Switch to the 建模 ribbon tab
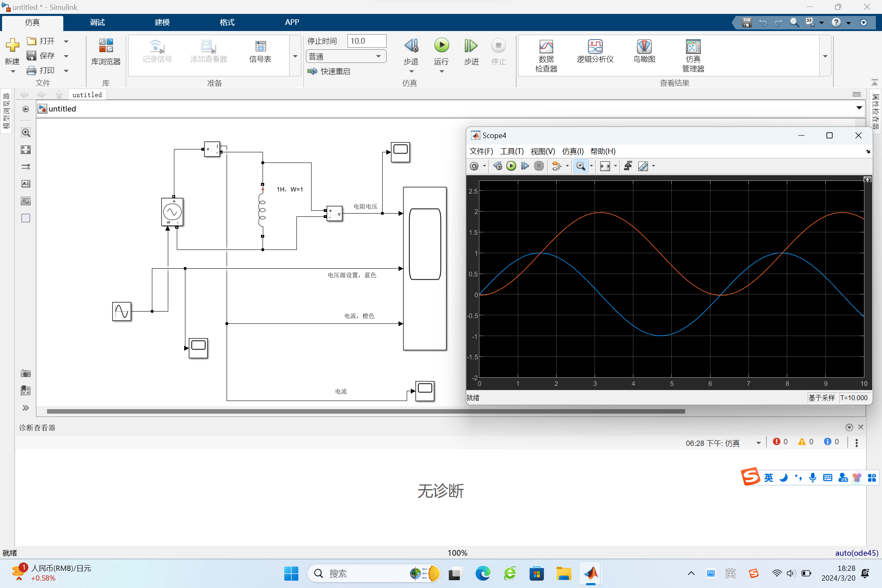Image resolution: width=882 pixels, height=588 pixels. [162, 22]
